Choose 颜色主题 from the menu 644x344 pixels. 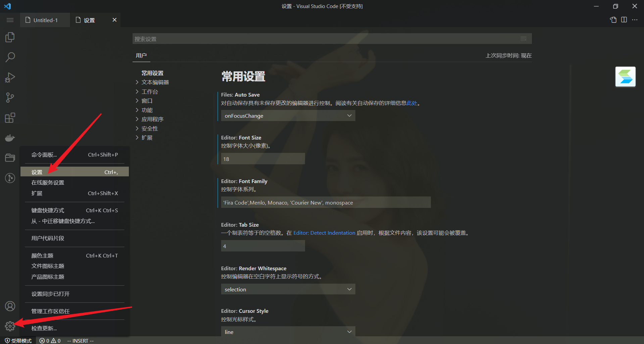pyautogui.click(x=75, y=255)
